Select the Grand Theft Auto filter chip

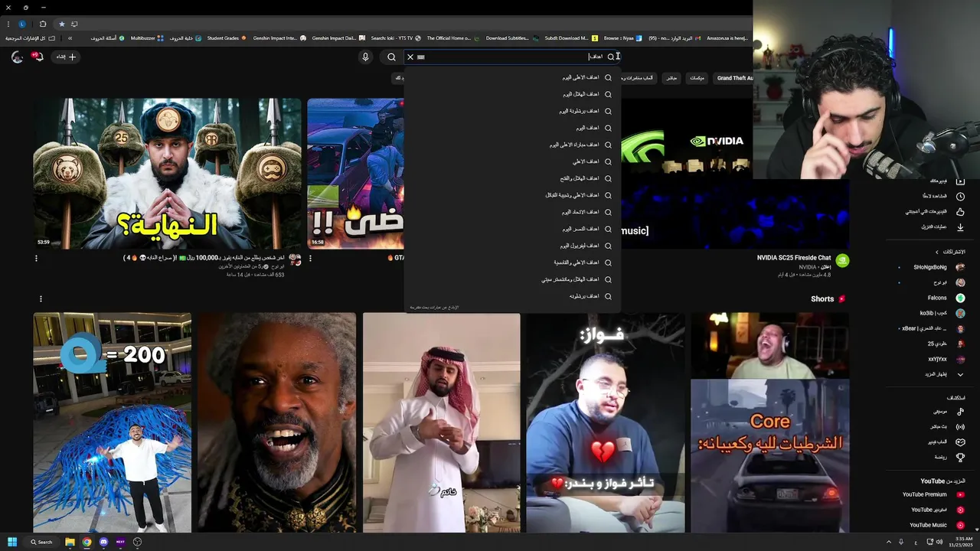pos(733,78)
